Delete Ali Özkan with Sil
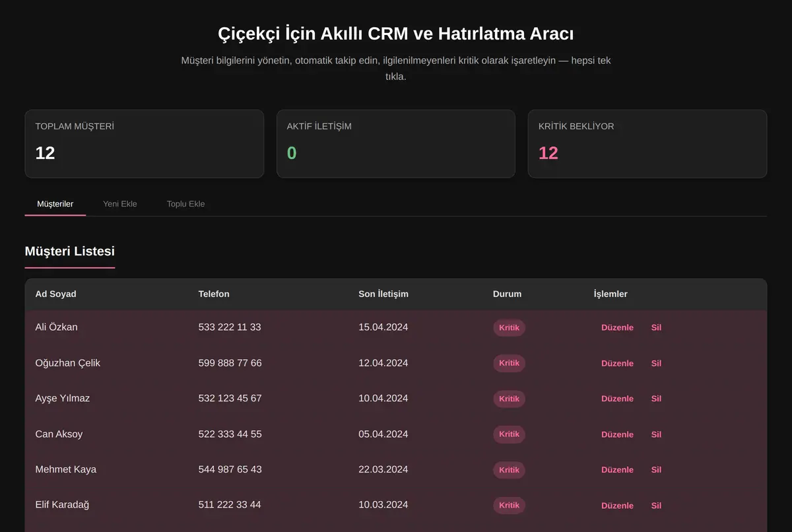 [x=656, y=327]
